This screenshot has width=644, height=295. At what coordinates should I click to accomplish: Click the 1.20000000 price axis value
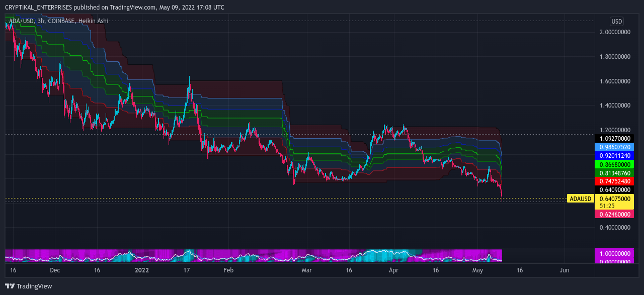[x=614, y=130]
